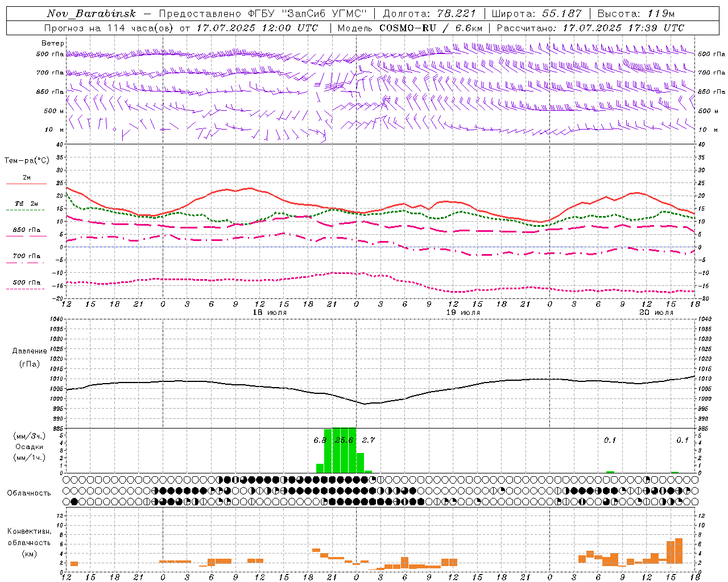Click the 18 июля date label

270,313
